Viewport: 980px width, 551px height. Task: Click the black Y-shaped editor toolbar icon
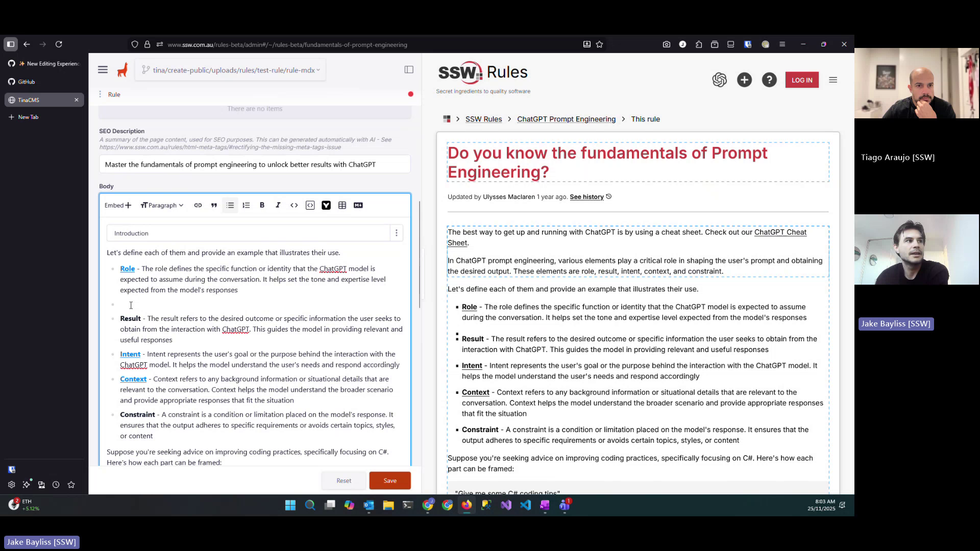pyautogui.click(x=326, y=206)
